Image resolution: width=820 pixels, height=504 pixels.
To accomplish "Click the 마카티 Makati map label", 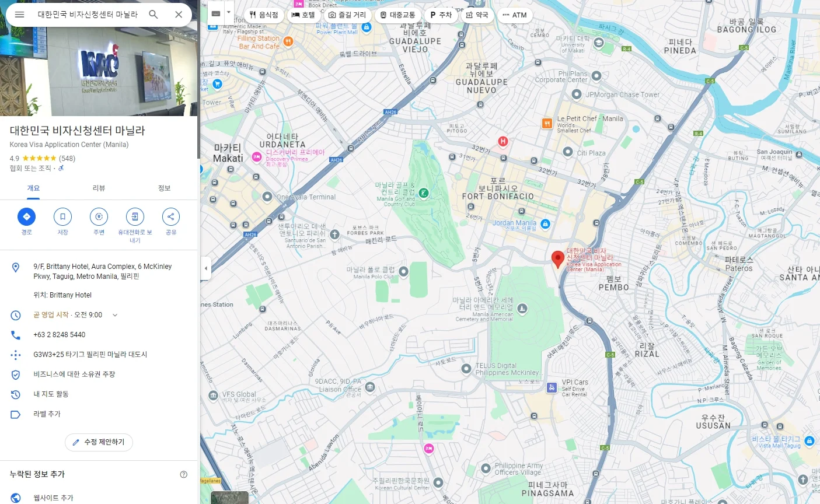I will pos(228,153).
